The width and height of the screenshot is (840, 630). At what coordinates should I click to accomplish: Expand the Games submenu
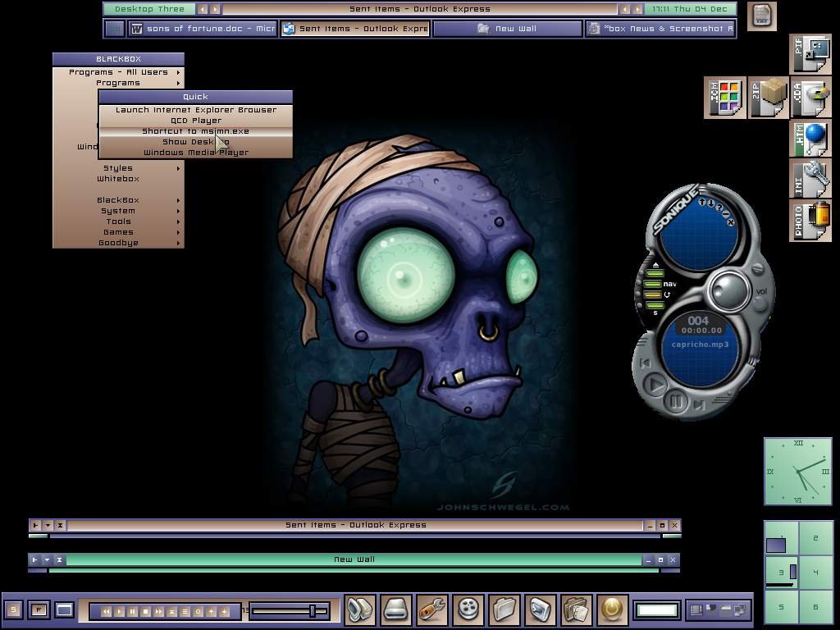click(118, 232)
